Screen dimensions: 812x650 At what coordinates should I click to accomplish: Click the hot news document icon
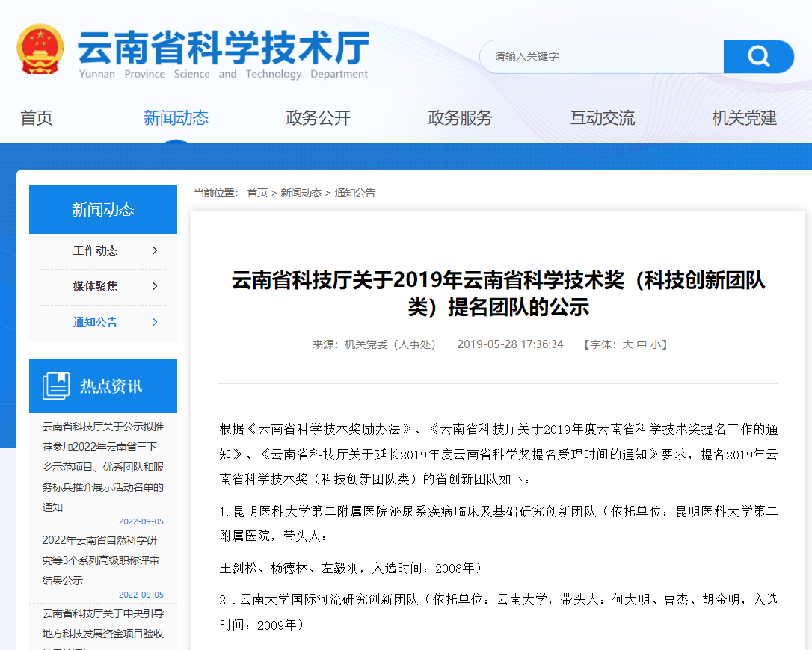click(x=56, y=386)
